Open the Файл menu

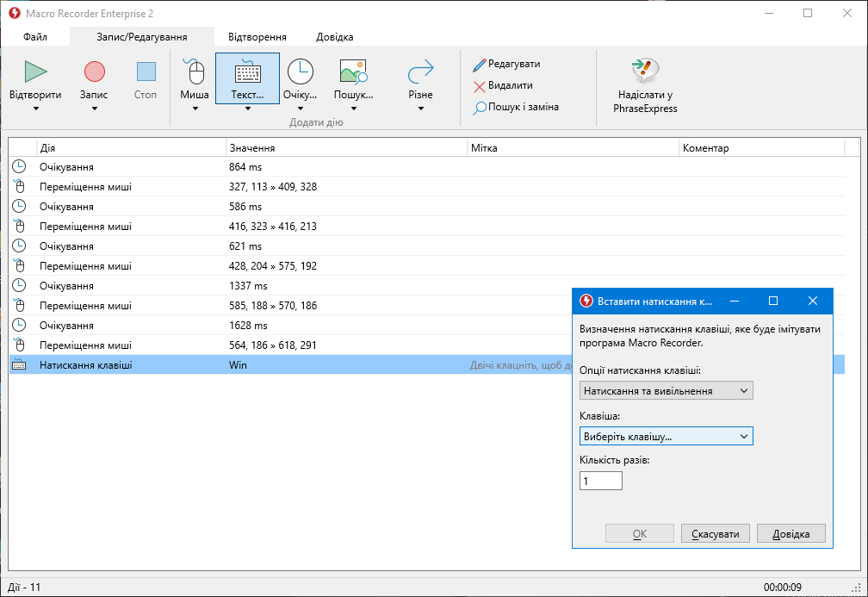35,37
